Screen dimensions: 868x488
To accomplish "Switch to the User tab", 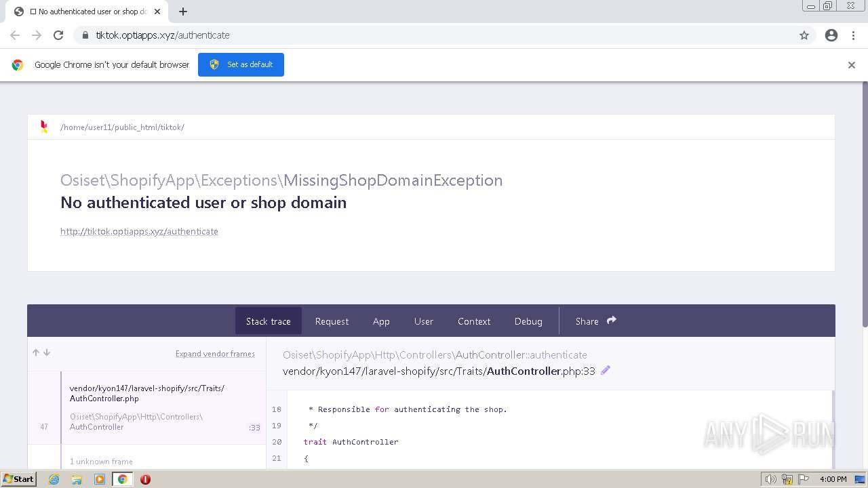I will [424, 321].
